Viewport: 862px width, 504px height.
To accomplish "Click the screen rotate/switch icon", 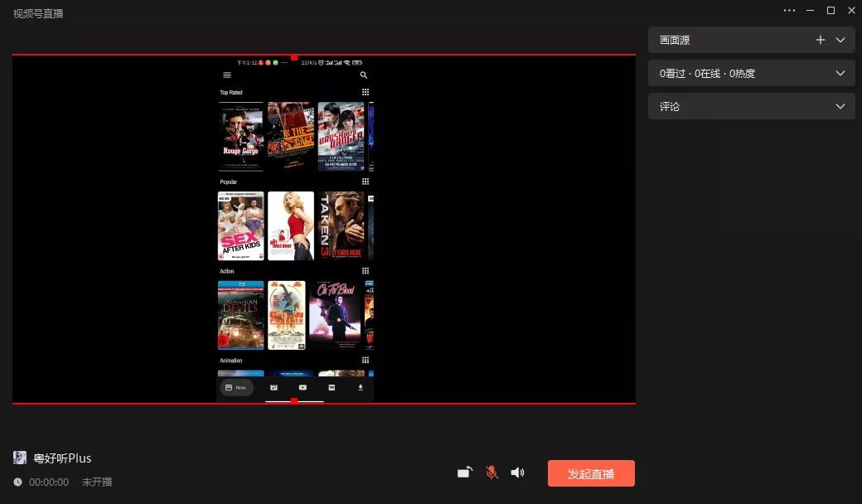I will (465, 472).
